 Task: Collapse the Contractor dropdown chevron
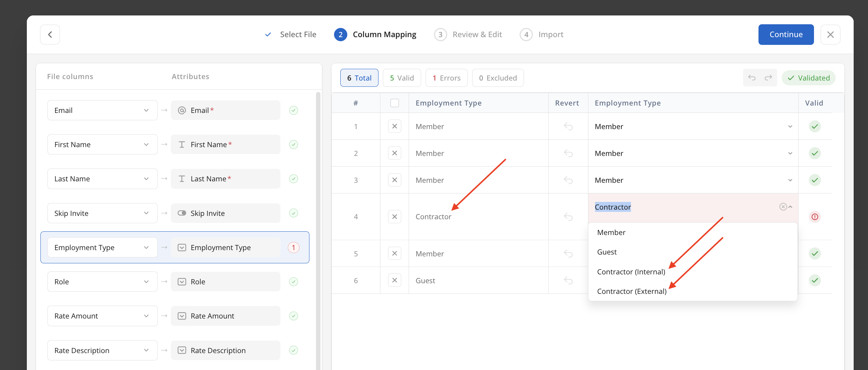click(790, 207)
